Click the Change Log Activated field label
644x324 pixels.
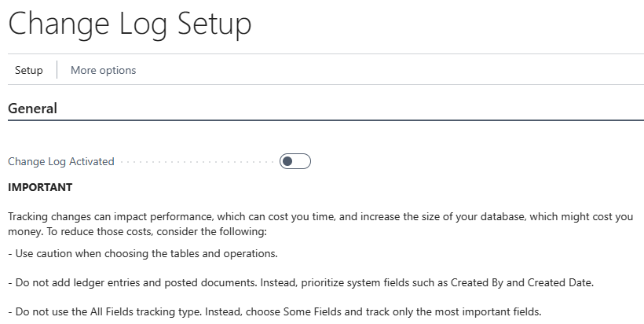(x=61, y=161)
